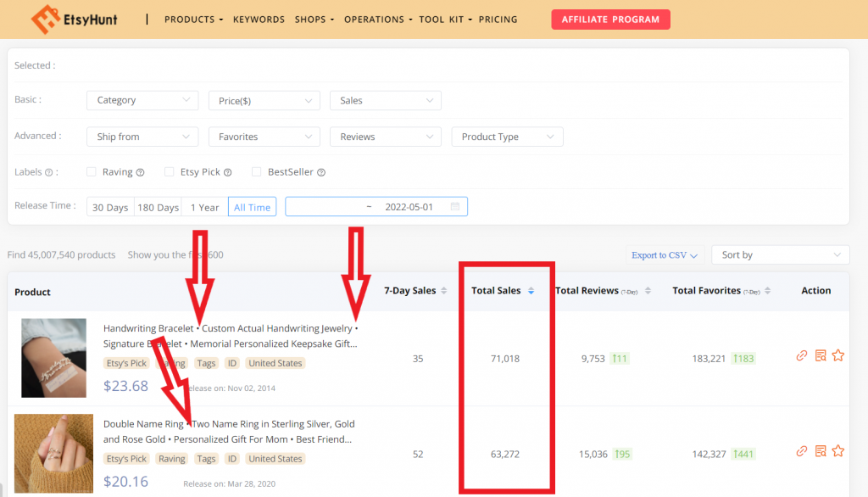Open calendar icon in release date range
Viewport: 868px width, 497px height.
coord(455,207)
